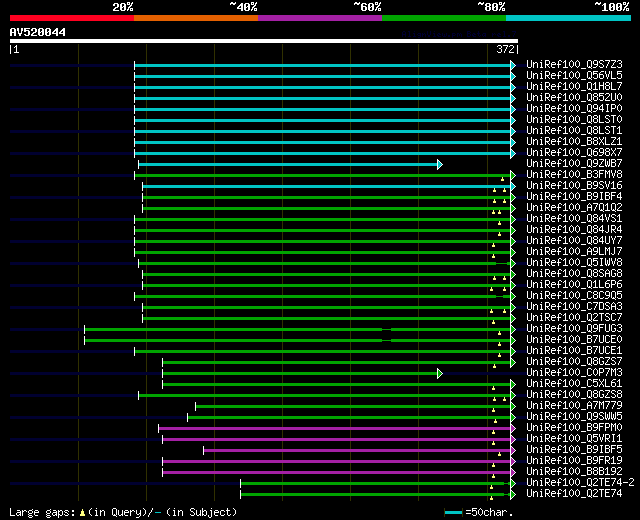640x520 pixels.
Task: Click the UniRef100_A7M779 label
Action: (574, 406)
